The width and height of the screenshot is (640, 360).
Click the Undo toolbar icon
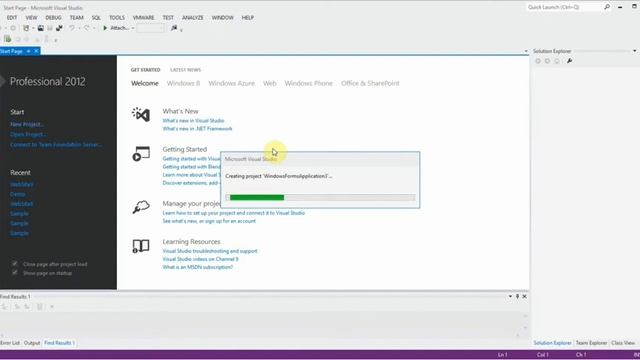click(72, 28)
